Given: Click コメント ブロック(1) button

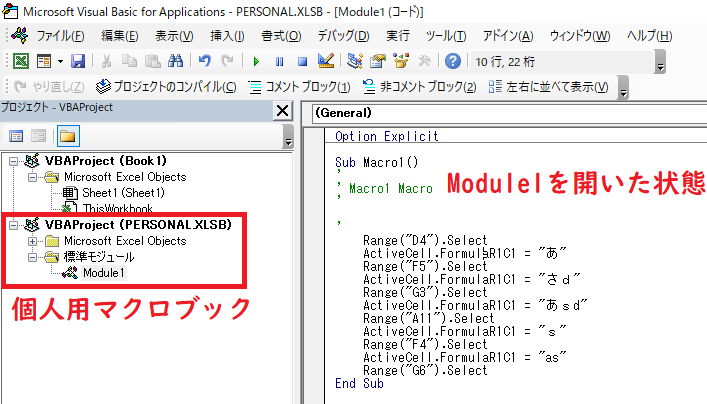Looking at the screenshot, I should (x=299, y=87).
